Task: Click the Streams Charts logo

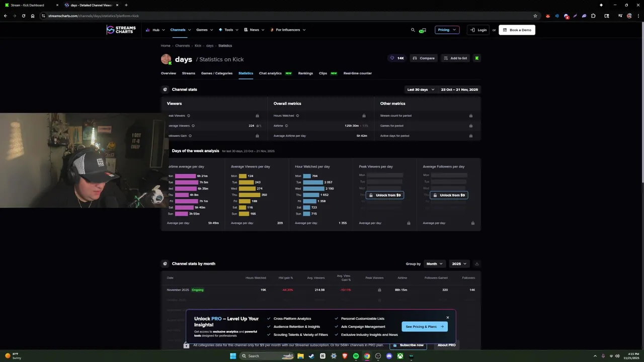Action: [121, 30]
